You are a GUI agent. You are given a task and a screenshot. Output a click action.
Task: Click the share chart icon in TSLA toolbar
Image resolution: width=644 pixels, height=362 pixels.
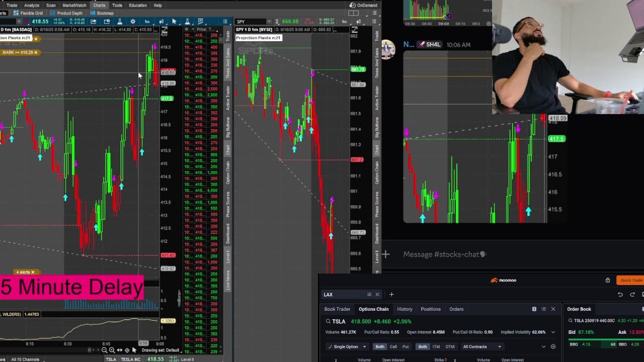93,22
